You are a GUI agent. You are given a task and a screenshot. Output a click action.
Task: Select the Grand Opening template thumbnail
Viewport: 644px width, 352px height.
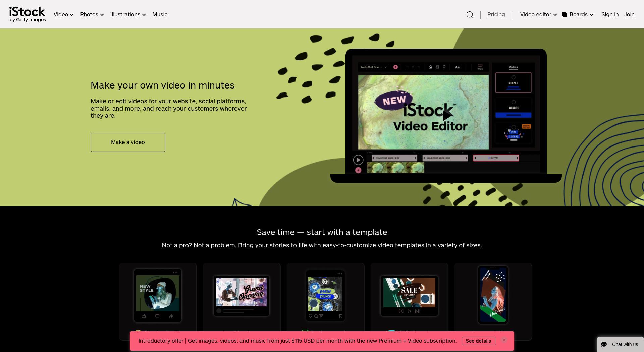coord(241,296)
